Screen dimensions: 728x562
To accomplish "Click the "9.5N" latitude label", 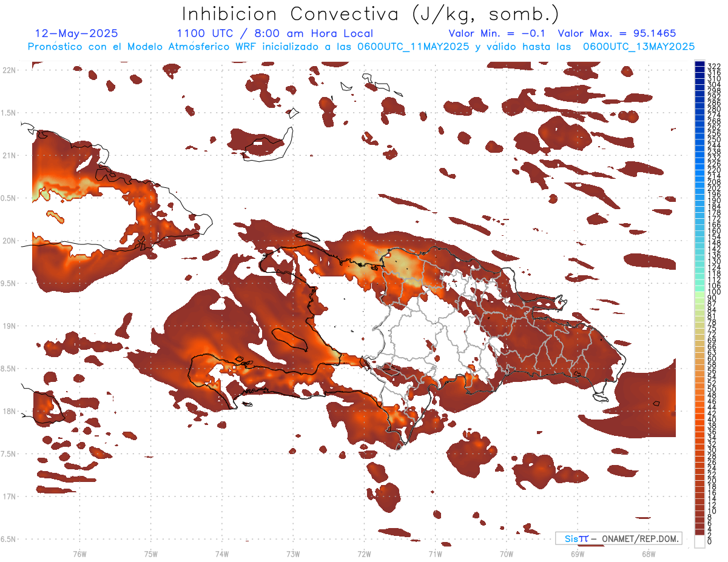I will (x=9, y=283).
